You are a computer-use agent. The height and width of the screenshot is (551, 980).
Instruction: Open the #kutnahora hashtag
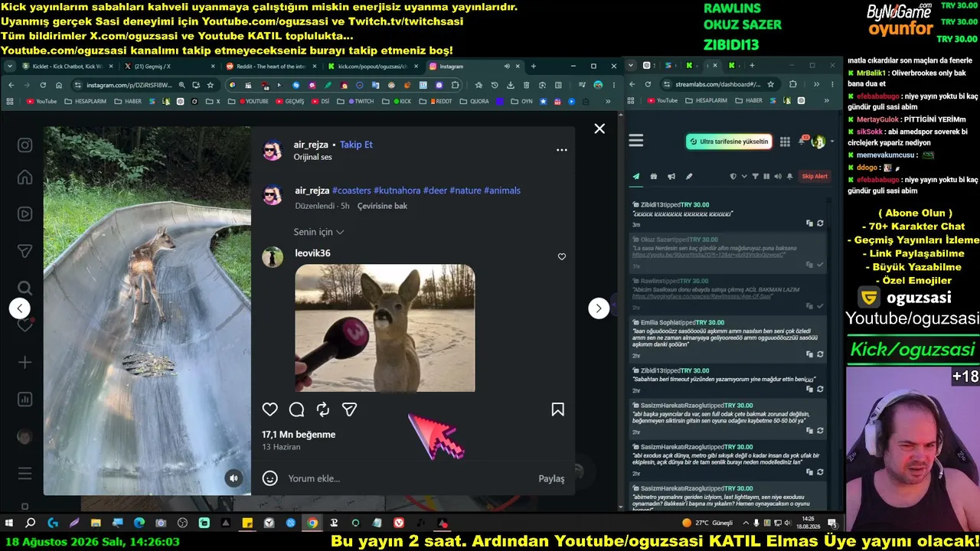point(397,191)
